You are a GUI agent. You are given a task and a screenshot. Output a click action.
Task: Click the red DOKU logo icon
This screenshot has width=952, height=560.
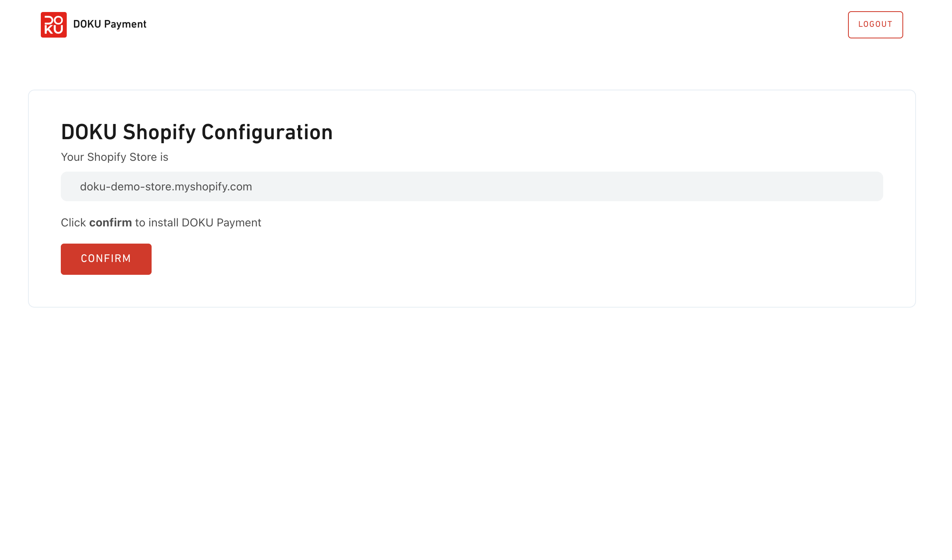pyautogui.click(x=54, y=25)
